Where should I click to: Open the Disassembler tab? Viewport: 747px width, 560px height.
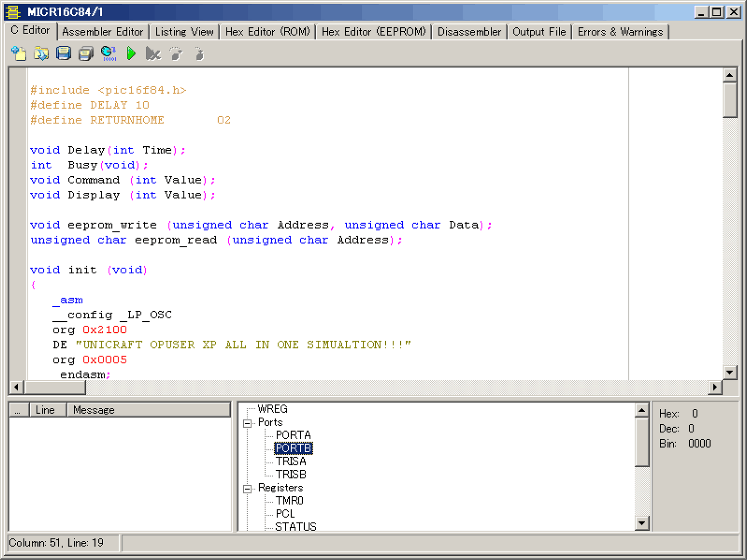click(x=469, y=32)
